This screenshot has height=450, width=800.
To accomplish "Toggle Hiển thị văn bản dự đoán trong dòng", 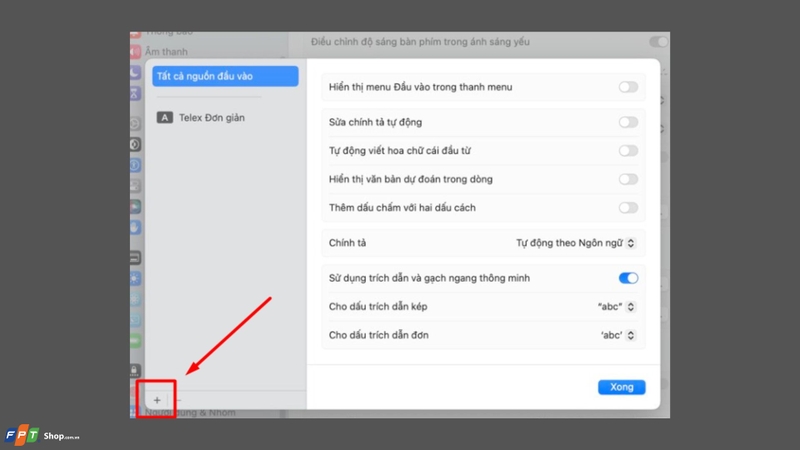I will [x=628, y=179].
